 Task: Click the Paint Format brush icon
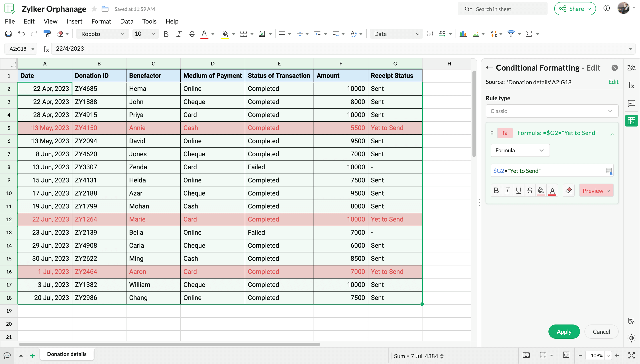pyautogui.click(x=47, y=34)
